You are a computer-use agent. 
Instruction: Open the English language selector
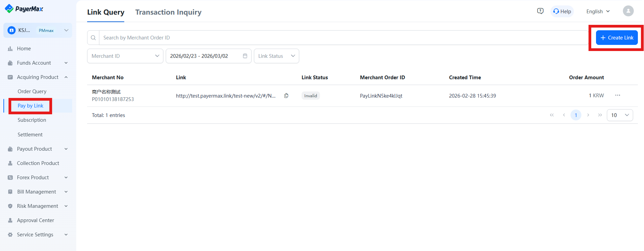pos(598,11)
